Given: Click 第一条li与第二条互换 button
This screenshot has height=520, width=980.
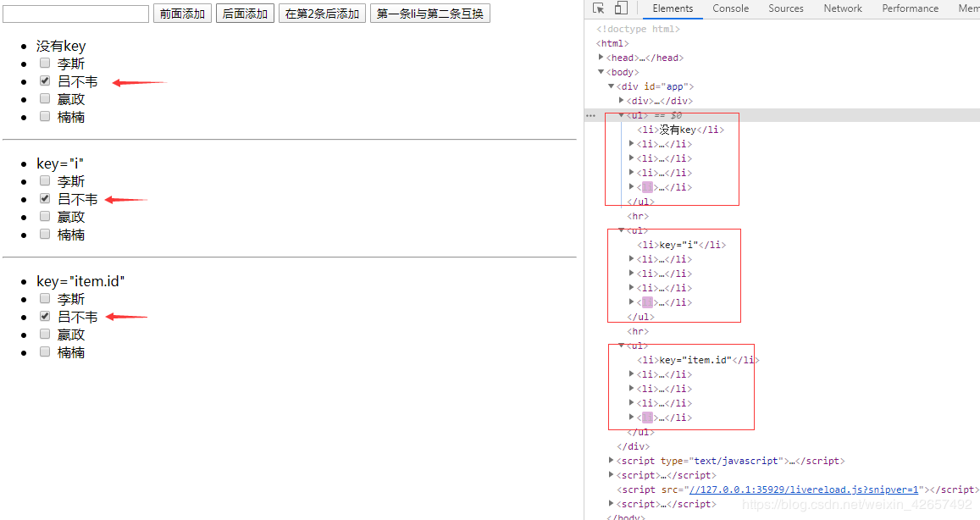Looking at the screenshot, I should [430, 13].
